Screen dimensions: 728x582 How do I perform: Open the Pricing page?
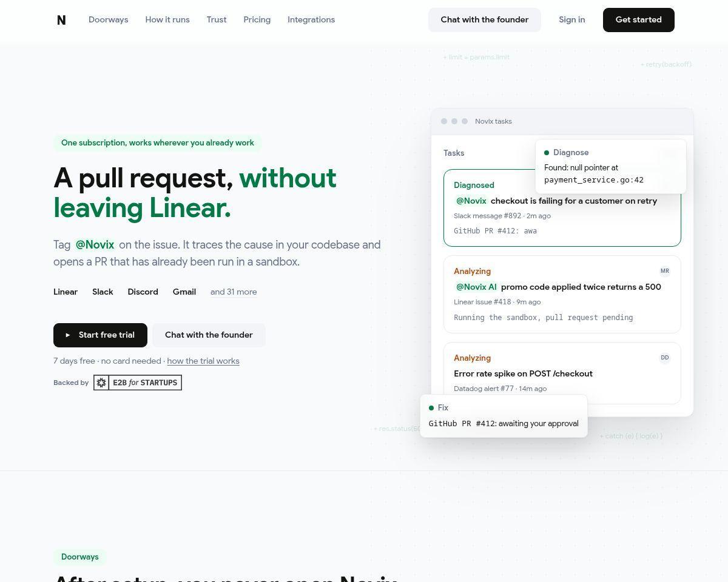pos(257,19)
